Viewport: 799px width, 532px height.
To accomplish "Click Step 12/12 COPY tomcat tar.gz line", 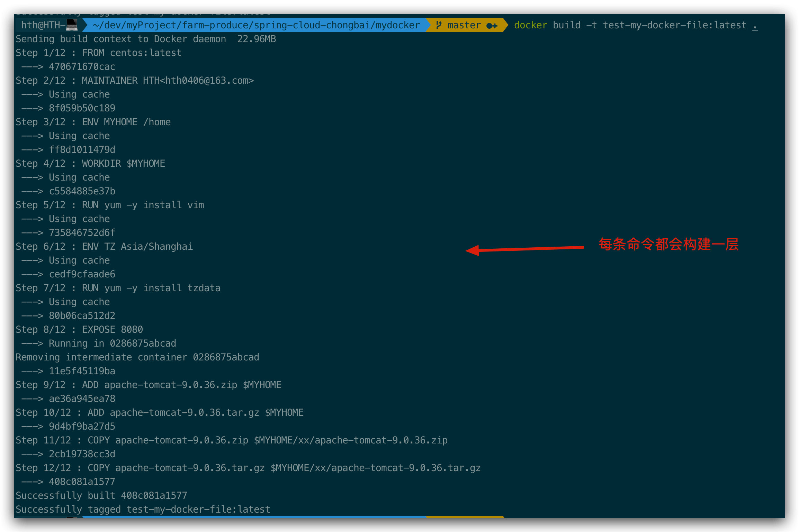I will coord(248,468).
